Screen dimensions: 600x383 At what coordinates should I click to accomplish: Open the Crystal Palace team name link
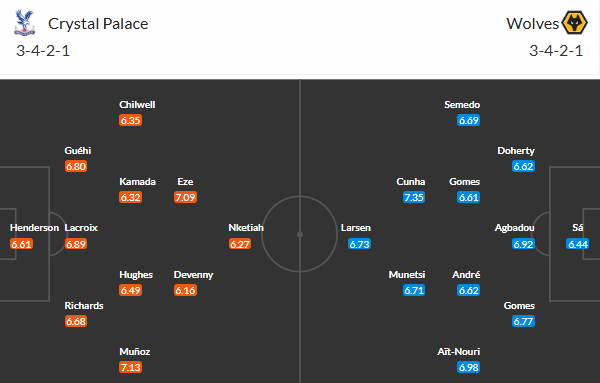(98, 24)
